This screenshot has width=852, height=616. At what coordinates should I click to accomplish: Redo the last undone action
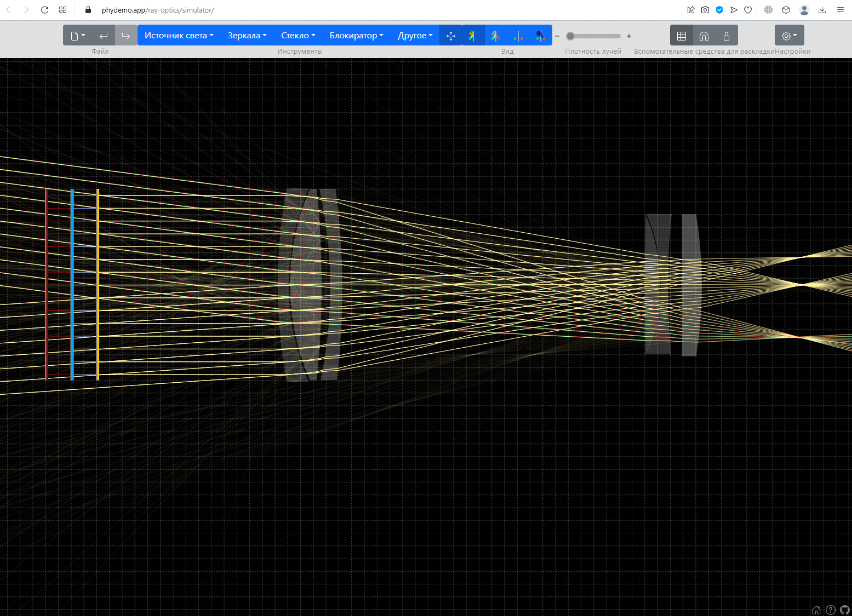[126, 36]
